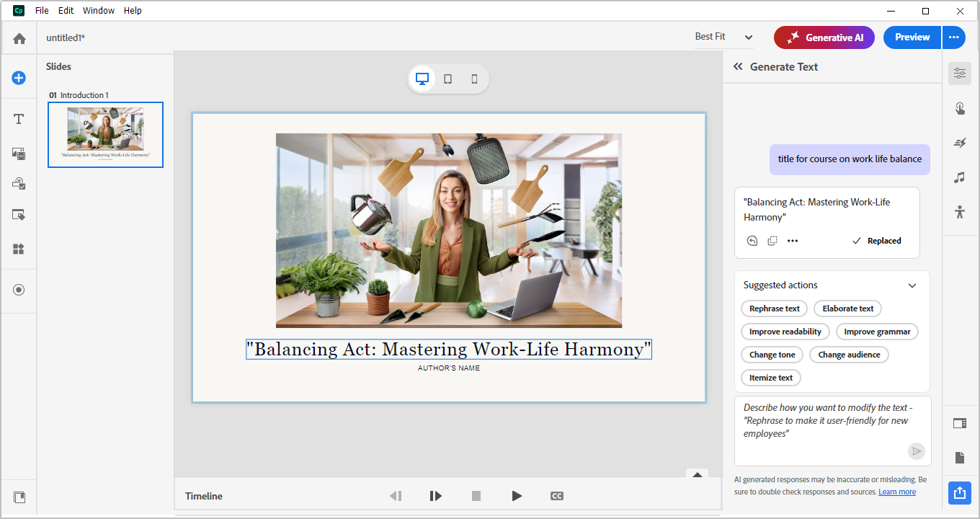
Task: Select the Introduction 1 slide thumbnail
Action: pos(105,135)
